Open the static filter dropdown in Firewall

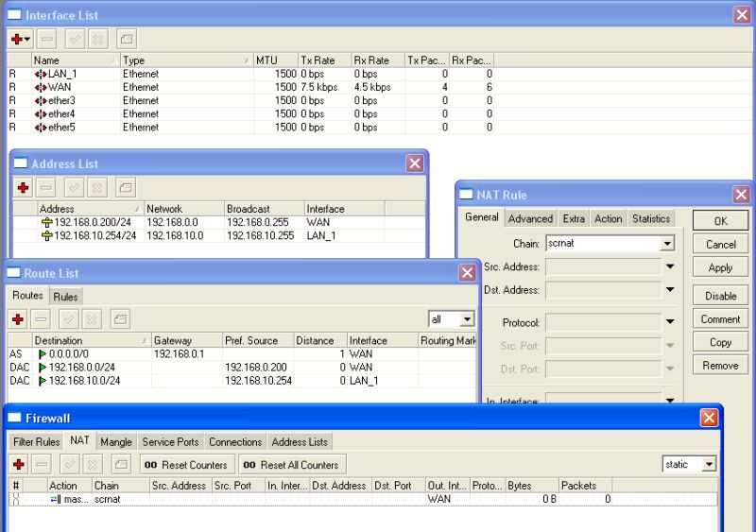(x=710, y=465)
